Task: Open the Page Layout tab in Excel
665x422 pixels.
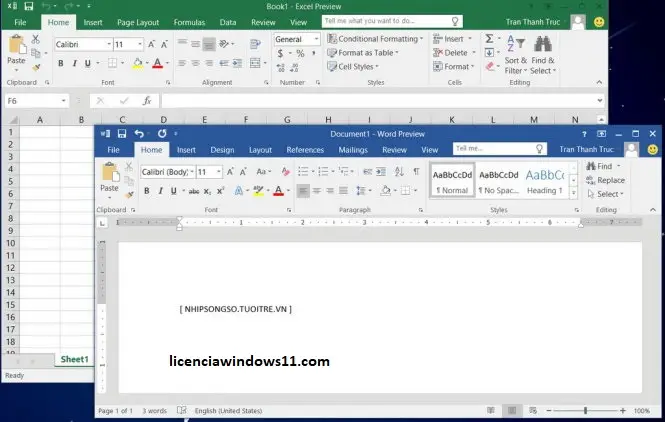Action: point(138,22)
